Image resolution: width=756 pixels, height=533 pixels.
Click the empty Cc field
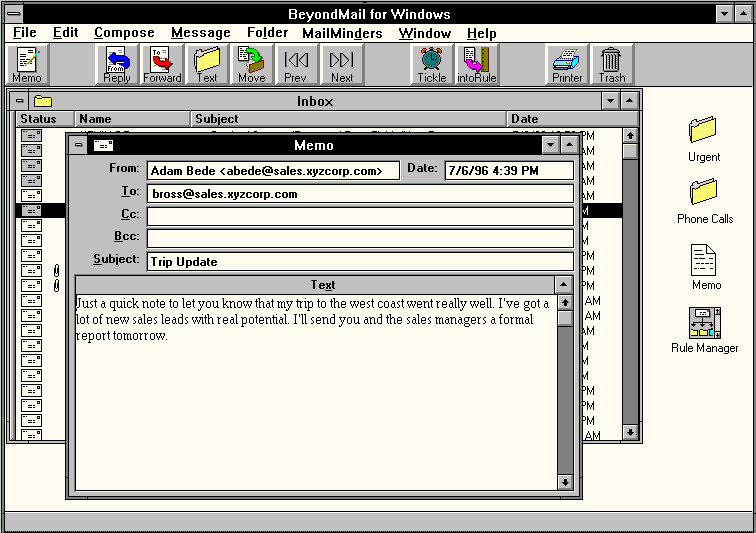[360, 217]
